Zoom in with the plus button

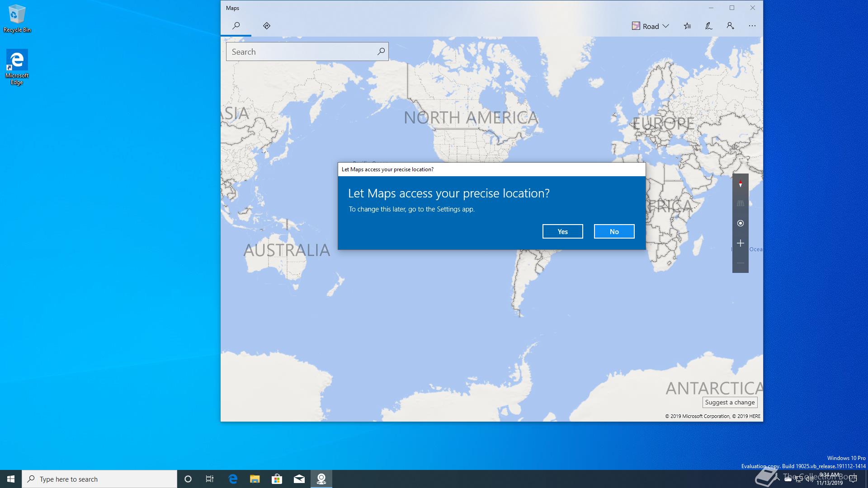tap(740, 243)
